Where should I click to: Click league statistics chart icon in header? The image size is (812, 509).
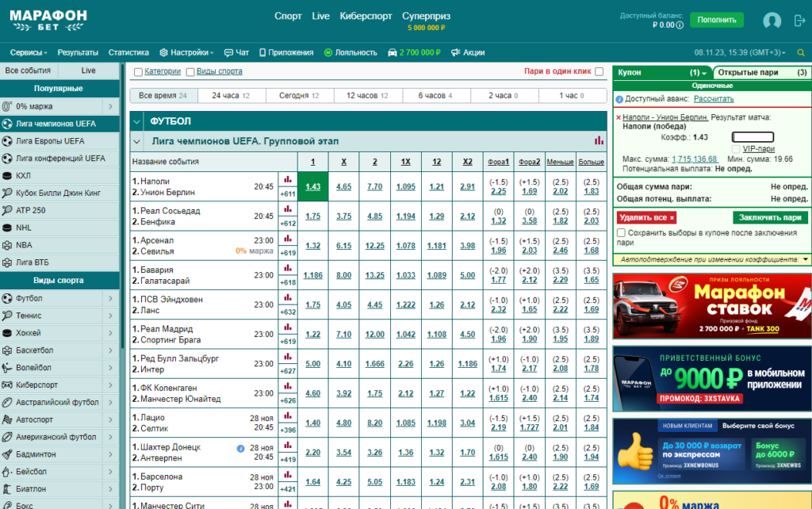599,140
